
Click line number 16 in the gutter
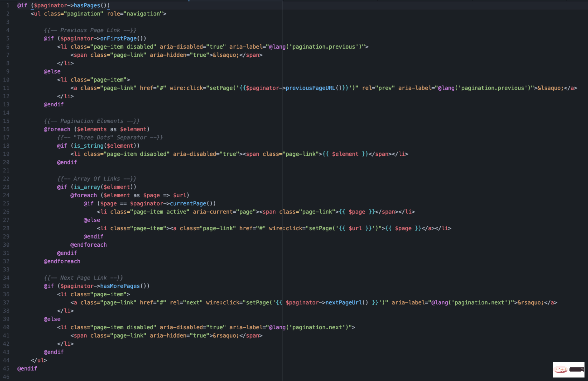tap(6, 129)
